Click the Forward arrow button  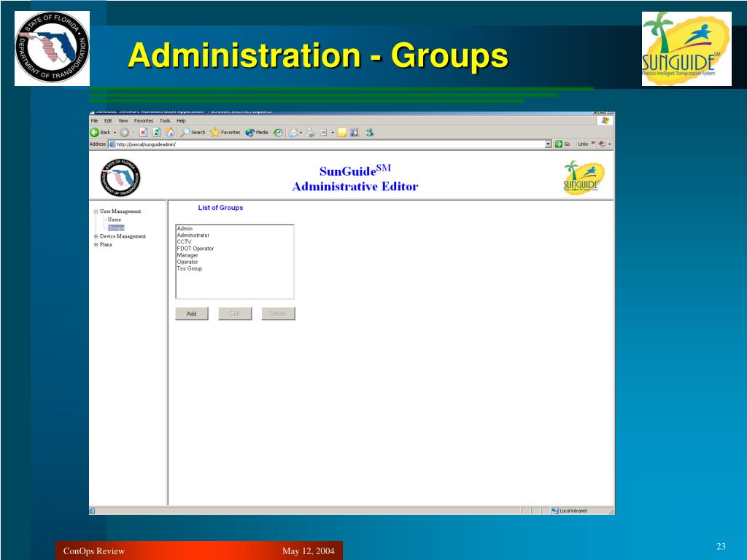pyautogui.click(x=124, y=133)
